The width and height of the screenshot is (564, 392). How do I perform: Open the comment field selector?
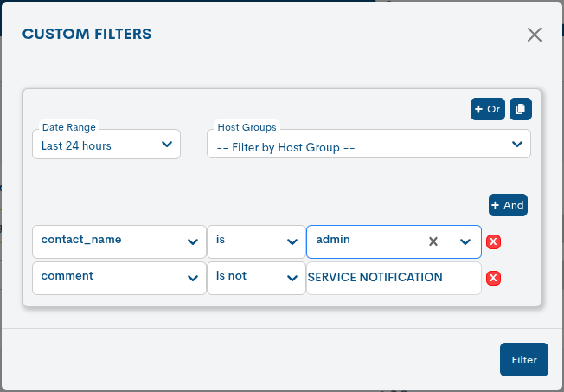point(119,278)
